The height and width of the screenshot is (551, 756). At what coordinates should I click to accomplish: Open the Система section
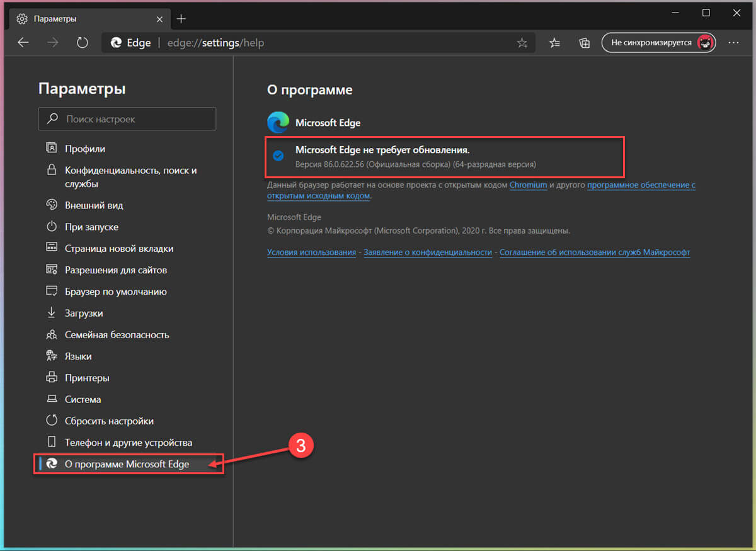[x=83, y=399]
